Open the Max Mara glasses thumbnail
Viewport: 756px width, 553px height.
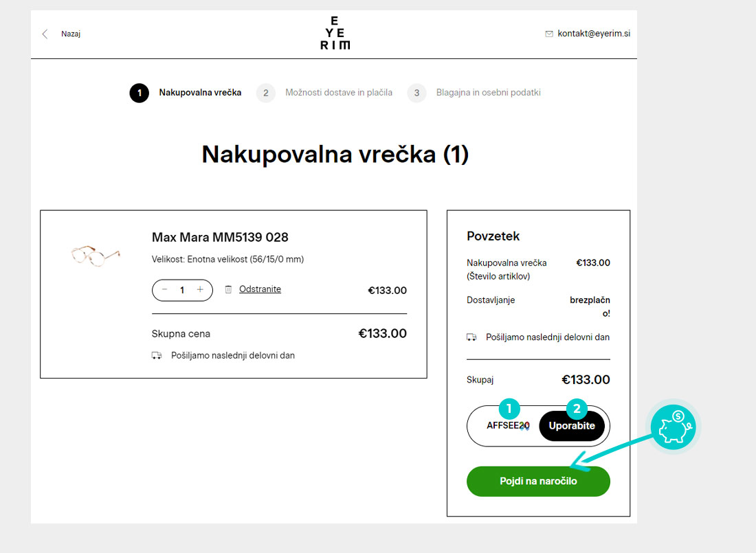[95, 256]
